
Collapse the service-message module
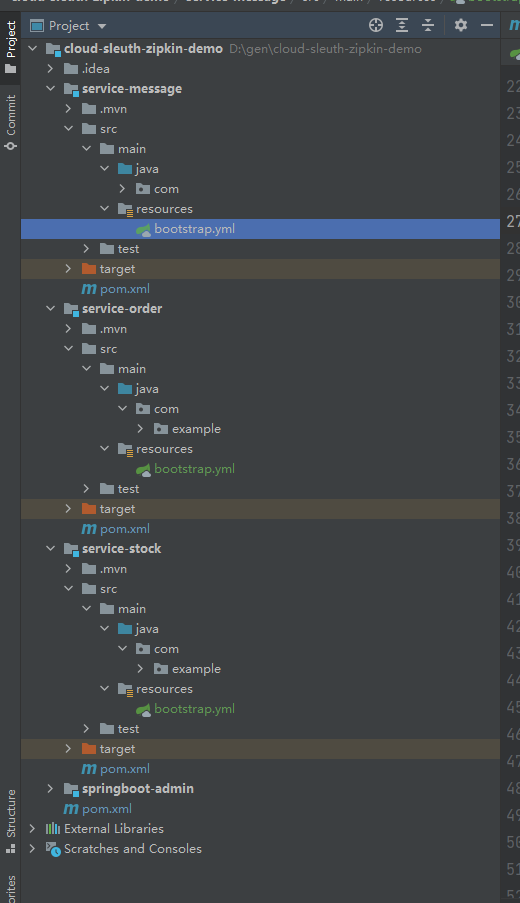(x=51, y=89)
